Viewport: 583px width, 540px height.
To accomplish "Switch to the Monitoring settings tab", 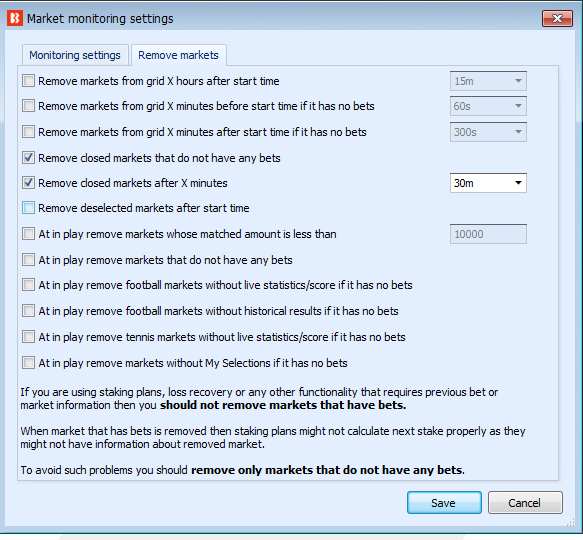I will click(x=75, y=55).
